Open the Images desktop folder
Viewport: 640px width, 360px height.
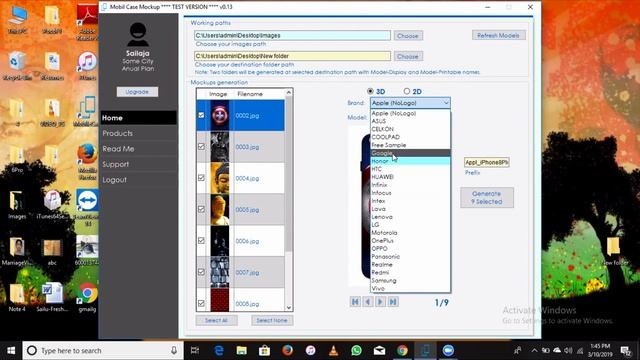pyautogui.click(x=17, y=205)
